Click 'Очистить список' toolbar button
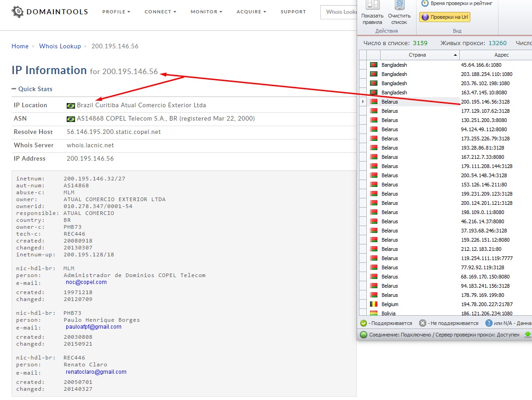Image resolution: width=532 pixels, height=400 pixels. point(399,13)
